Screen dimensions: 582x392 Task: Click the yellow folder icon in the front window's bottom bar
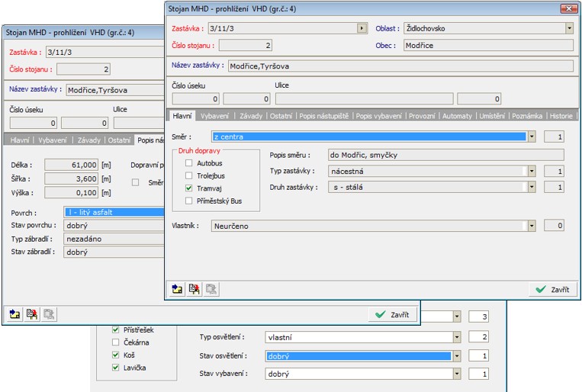(x=178, y=289)
